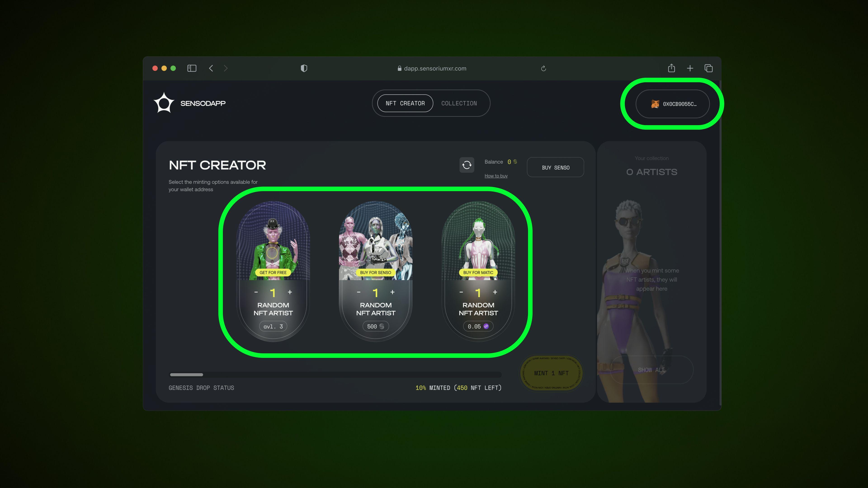Click the Mint 1 NFT button
Screen dimensions: 868x488
tap(551, 373)
